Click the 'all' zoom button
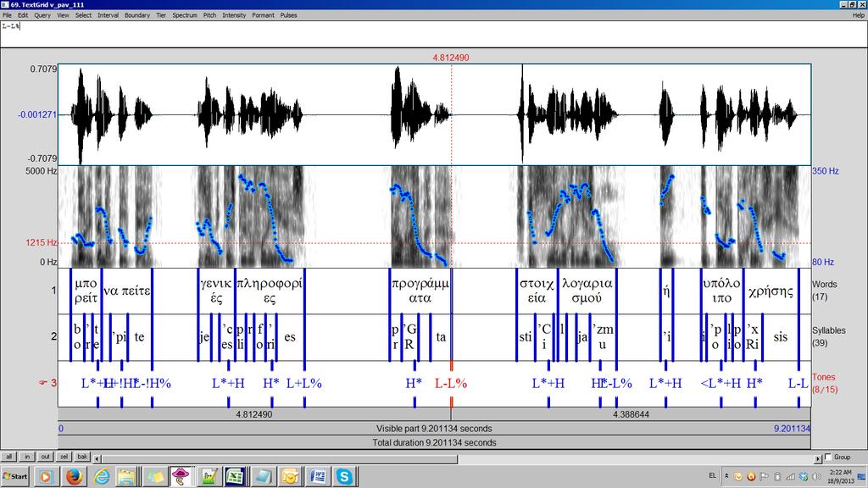The height and width of the screenshot is (488, 868). point(8,457)
